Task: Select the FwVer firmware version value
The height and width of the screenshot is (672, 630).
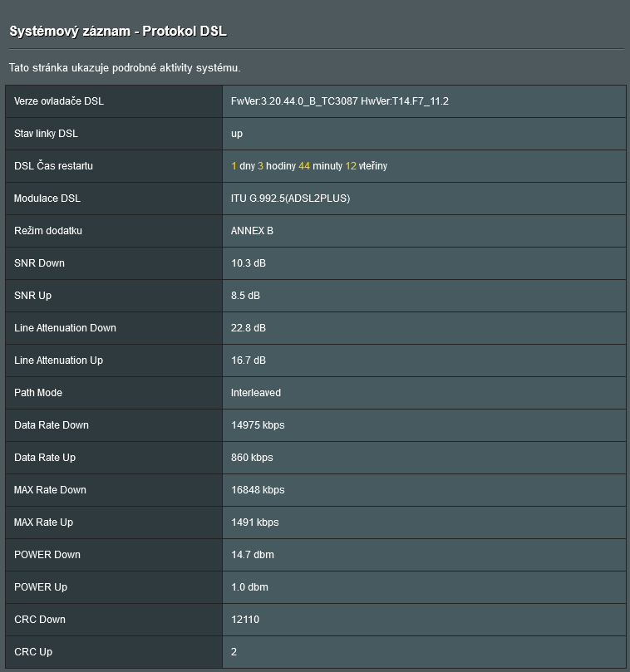Action: (x=339, y=101)
